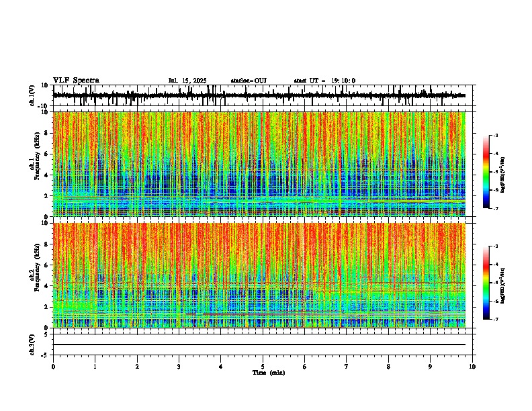Click the "2" kHz tick on ch.2 frequency axis
This screenshot has height=411, width=532.
(x=46, y=307)
